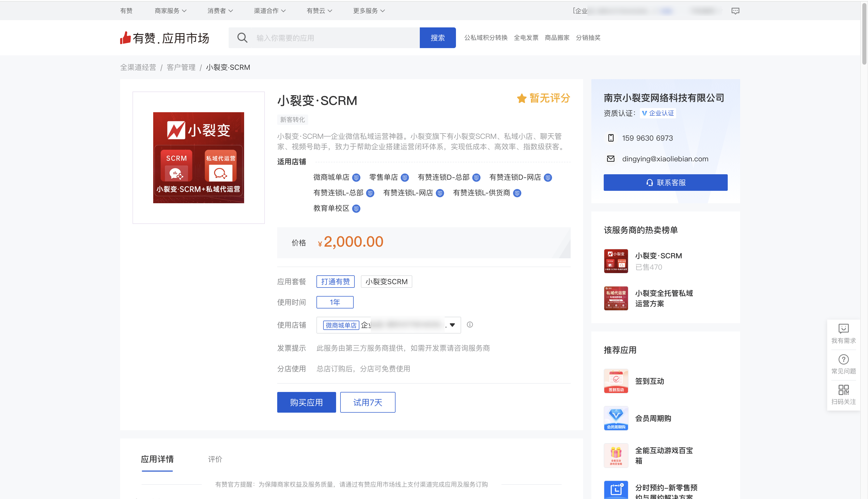Expand the 更多服务 menu
The width and height of the screenshot is (868, 499).
(x=369, y=11)
